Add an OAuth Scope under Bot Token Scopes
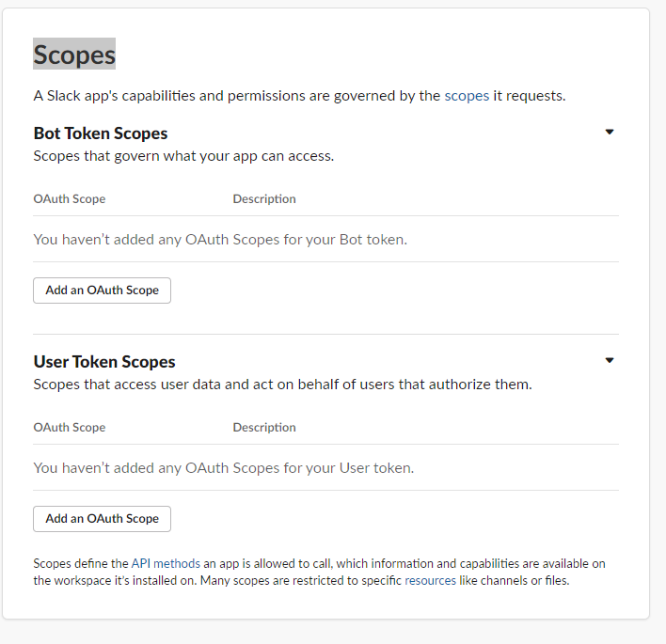 102,291
